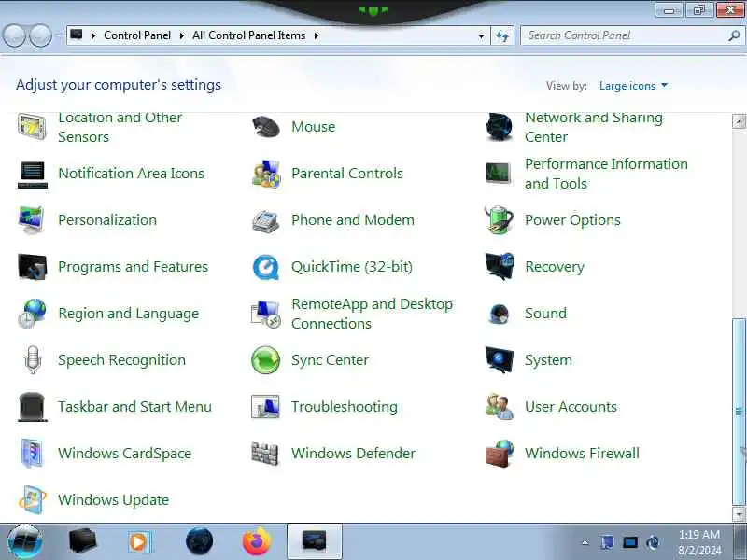Viewport: 747px width, 560px height.
Task: Click the scrollbar down arrow
Action: [x=739, y=514]
